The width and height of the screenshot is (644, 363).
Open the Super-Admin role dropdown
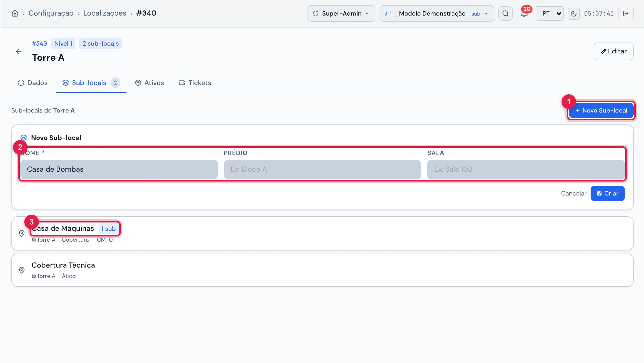[x=341, y=13]
